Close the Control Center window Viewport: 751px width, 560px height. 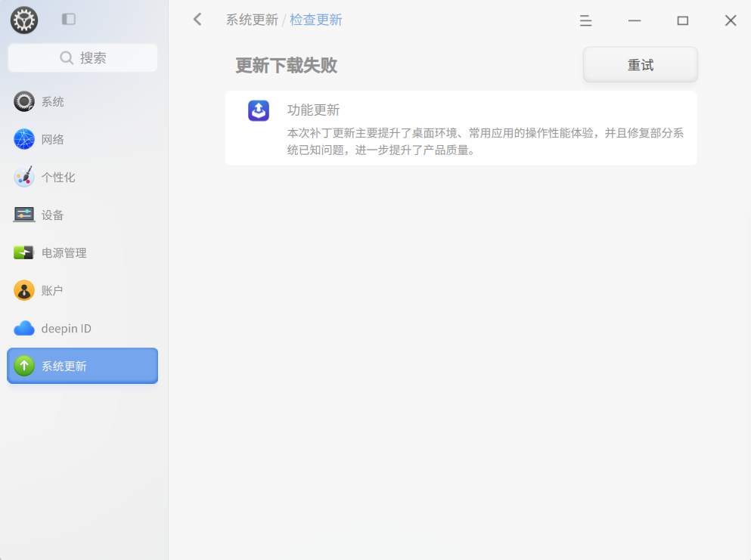point(731,20)
